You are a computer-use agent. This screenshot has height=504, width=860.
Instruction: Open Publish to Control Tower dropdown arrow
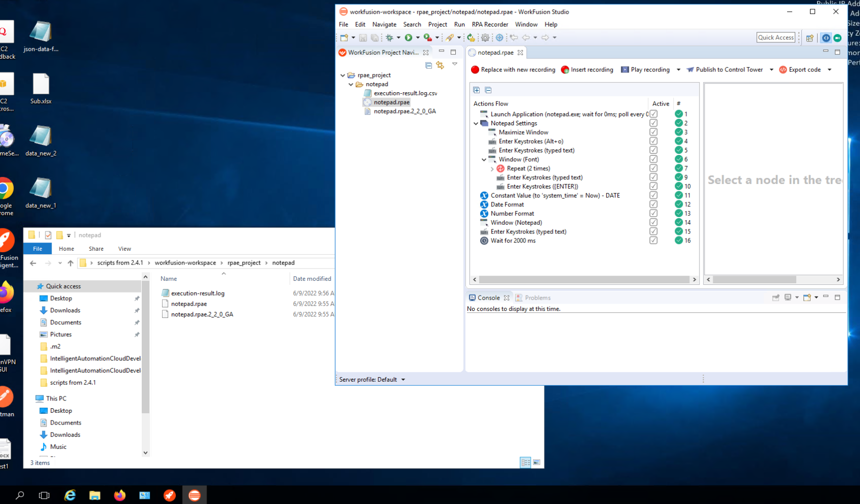pos(771,70)
